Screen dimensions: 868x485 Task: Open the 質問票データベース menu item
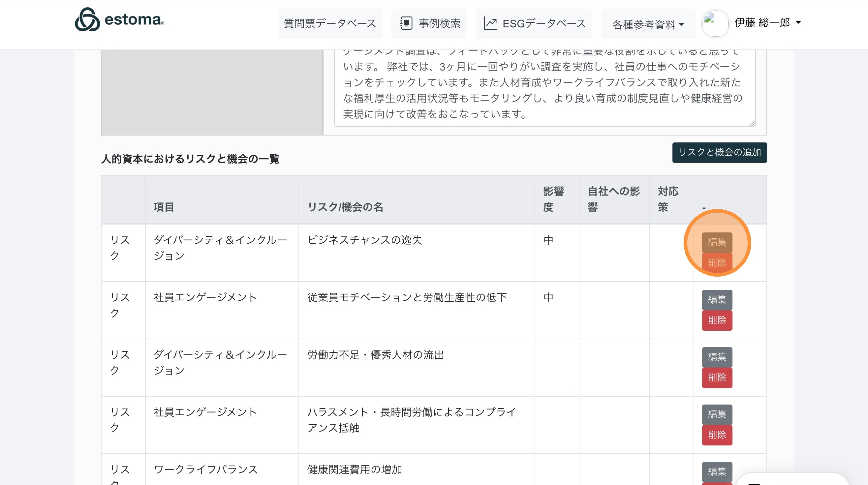330,23
